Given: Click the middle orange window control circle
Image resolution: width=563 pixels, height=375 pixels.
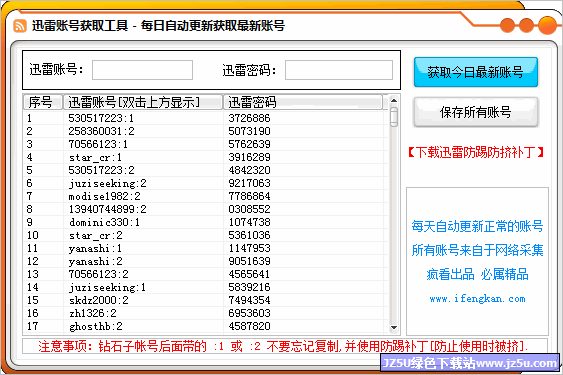Looking at the screenshot, I should click(x=526, y=25).
